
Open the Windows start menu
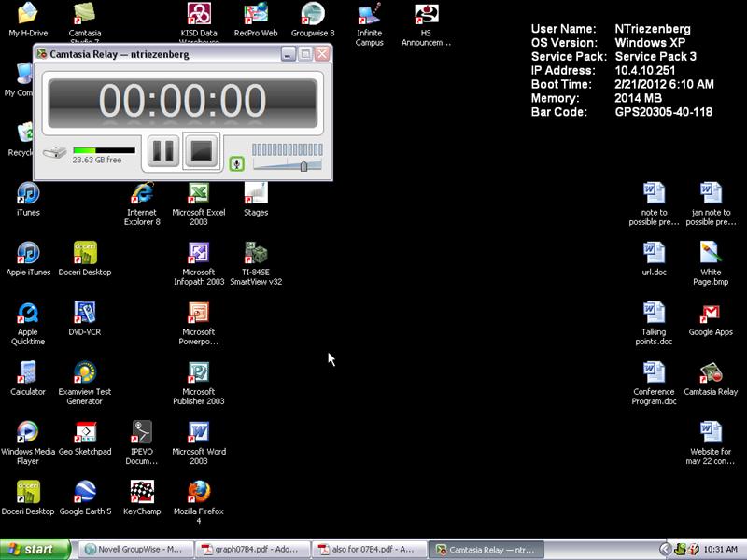pos(35,549)
